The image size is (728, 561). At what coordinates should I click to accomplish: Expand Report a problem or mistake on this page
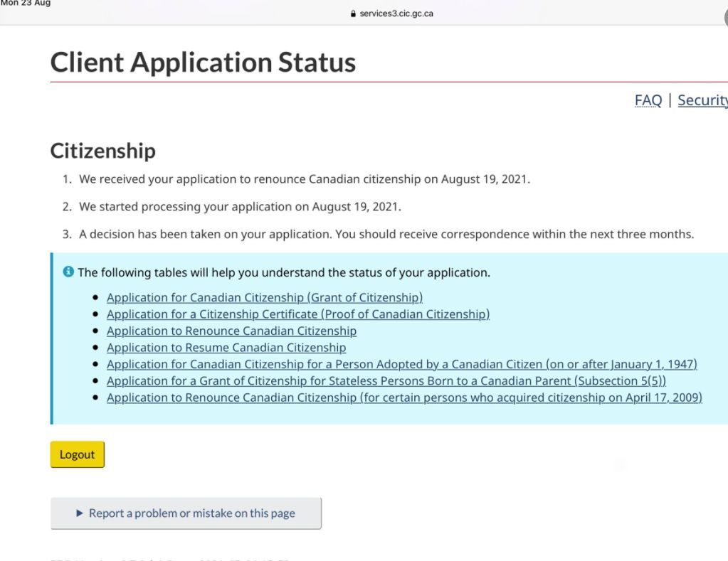coord(186,513)
